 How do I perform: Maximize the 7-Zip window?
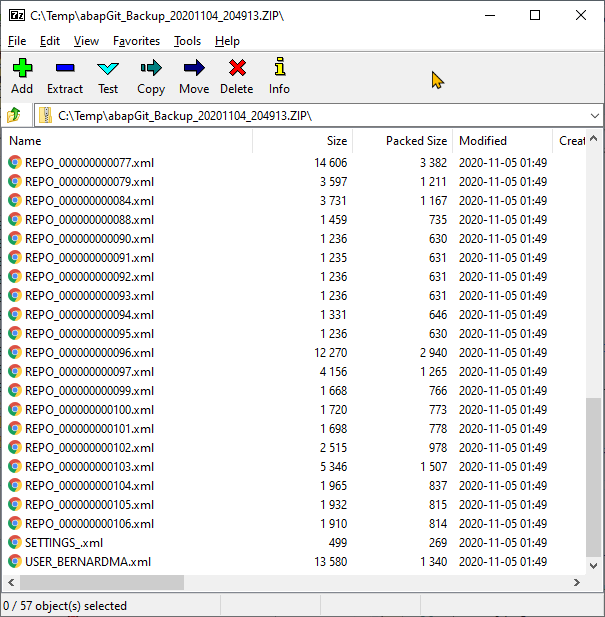tap(535, 15)
